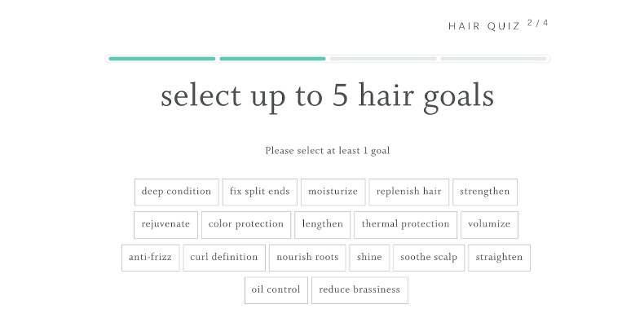The height and width of the screenshot is (318, 644).
Task: Click the third progress bar segment
Action: click(x=383, y=59)
